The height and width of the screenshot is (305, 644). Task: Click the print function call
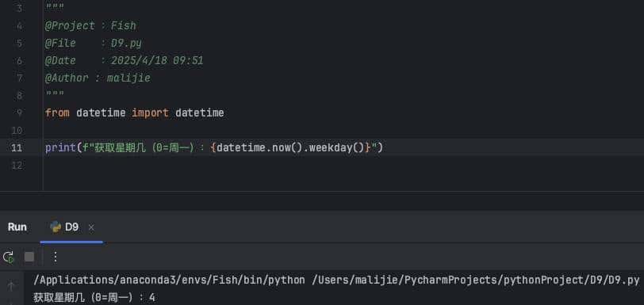pos(60,147)
